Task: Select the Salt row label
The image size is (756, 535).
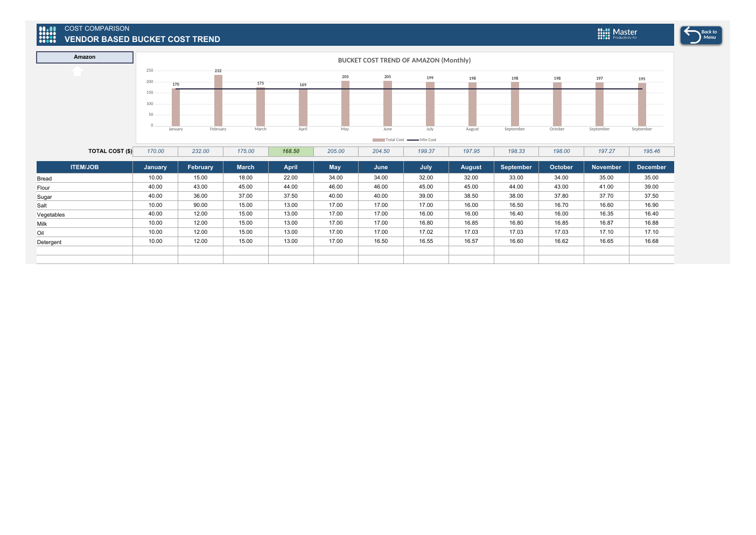Action: [41, 206]
